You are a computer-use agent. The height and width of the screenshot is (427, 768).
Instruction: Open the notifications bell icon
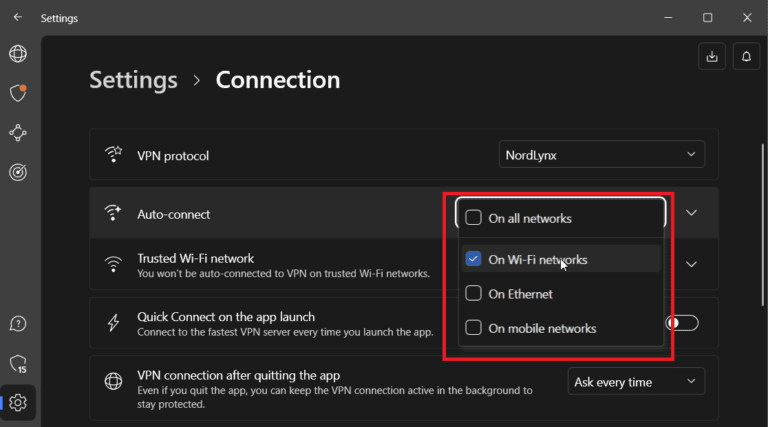pyautogui.click(x=745, y=57)
